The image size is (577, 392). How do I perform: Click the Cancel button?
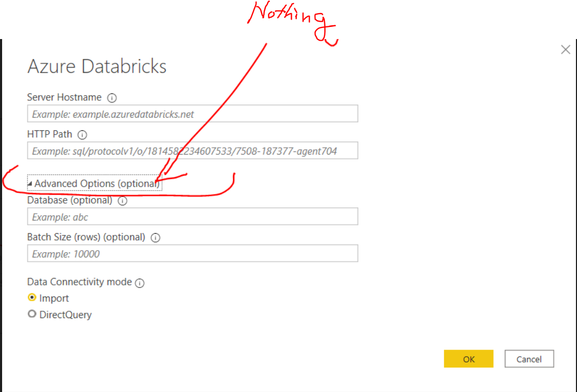529,359
